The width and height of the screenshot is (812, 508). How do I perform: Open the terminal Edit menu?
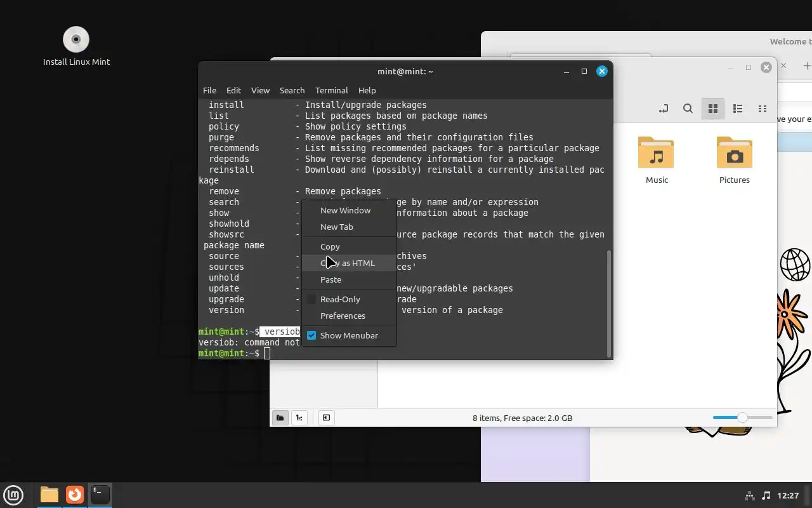pyautogui.click(x=233, y=90)
